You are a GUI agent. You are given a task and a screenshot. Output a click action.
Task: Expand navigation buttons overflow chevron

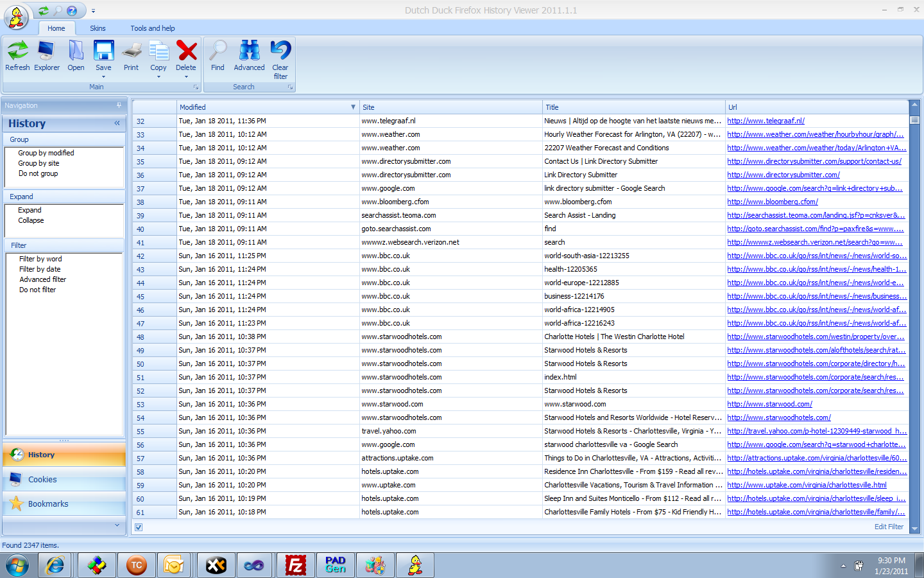tap(117, 526)
